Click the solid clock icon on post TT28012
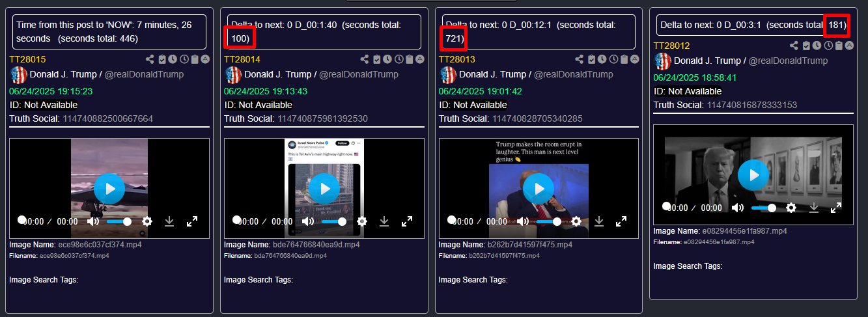This screenshot has height=317, width=868. (x=817, y=46)
